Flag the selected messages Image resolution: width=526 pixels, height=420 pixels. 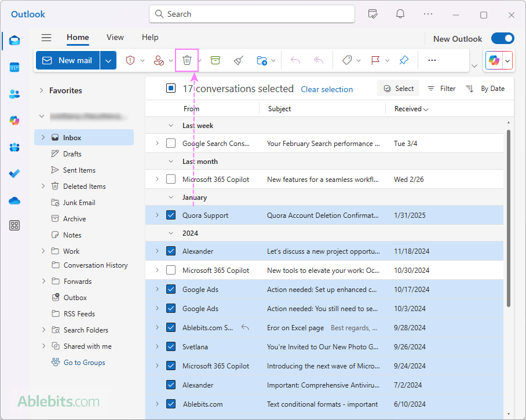pos(375,60)
